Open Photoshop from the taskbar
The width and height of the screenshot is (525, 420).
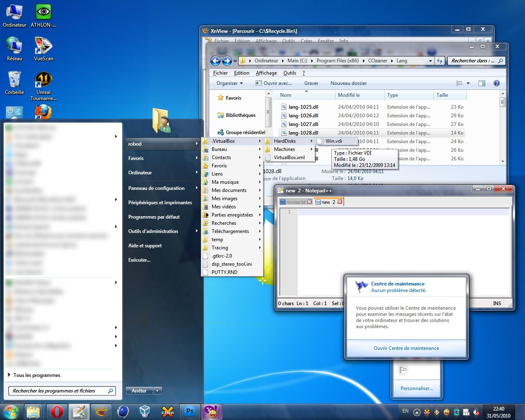tap(189, 411)
